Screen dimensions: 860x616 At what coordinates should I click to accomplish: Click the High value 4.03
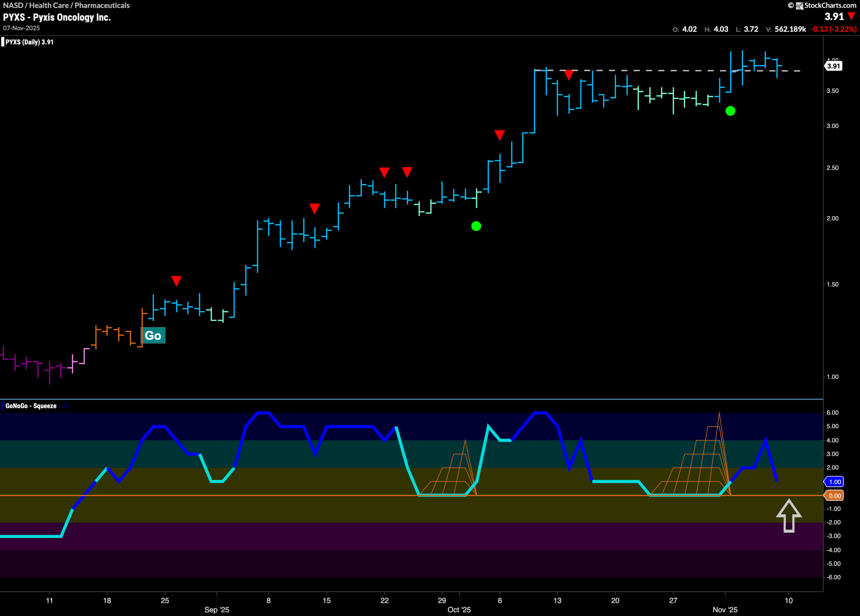[x=721, y=29]
